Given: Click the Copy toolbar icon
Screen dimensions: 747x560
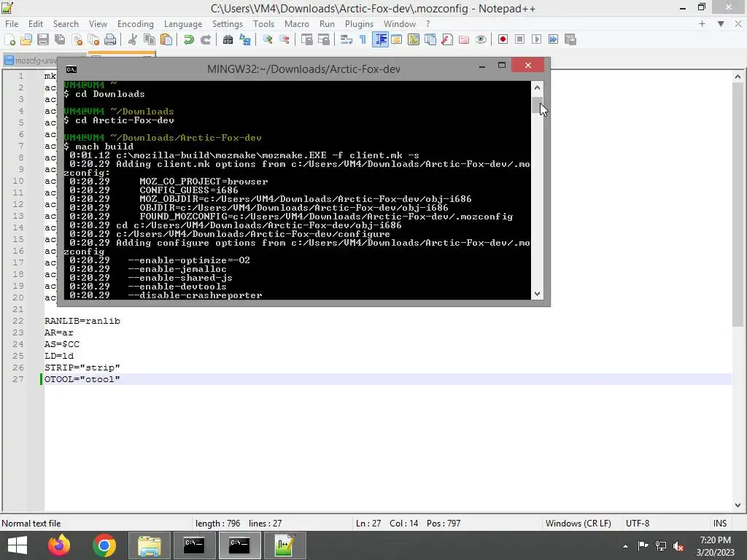Looking at the screenshot, I should [150, 39].
